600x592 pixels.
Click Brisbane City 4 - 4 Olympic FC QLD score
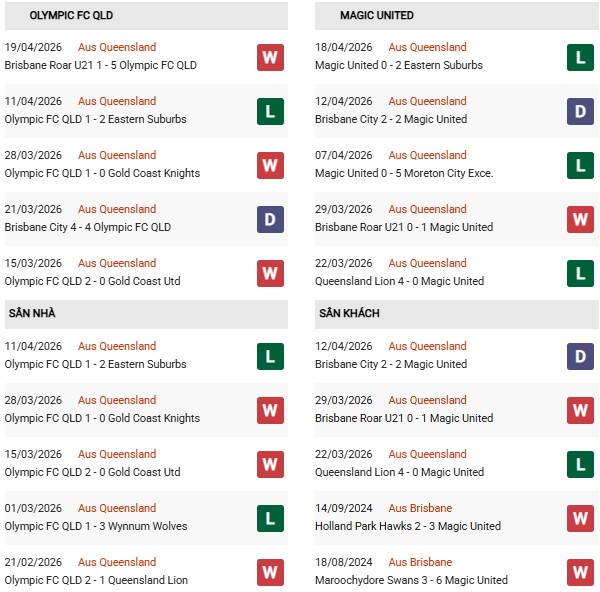(x=88, y=227)
